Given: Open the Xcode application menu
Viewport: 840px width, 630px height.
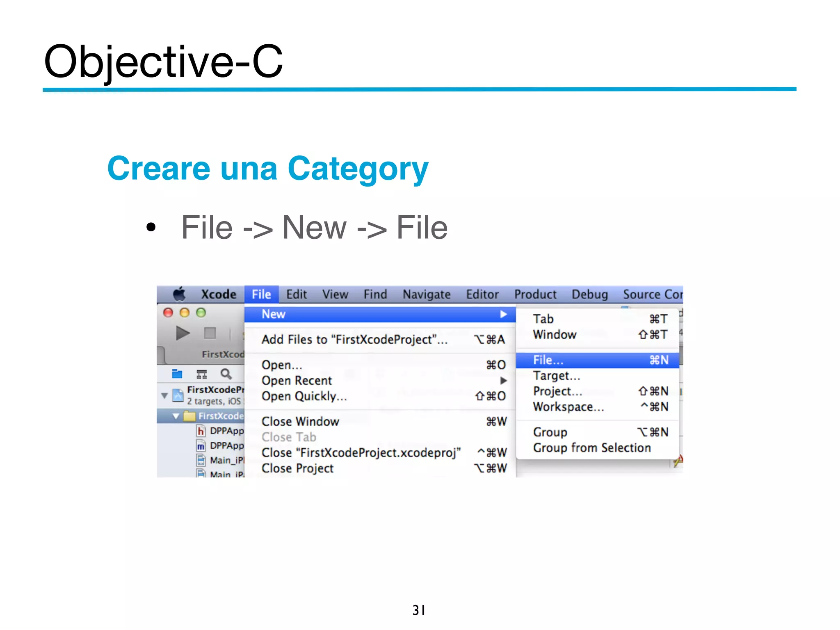Looking at the screenshot, I should coord(219,294).
